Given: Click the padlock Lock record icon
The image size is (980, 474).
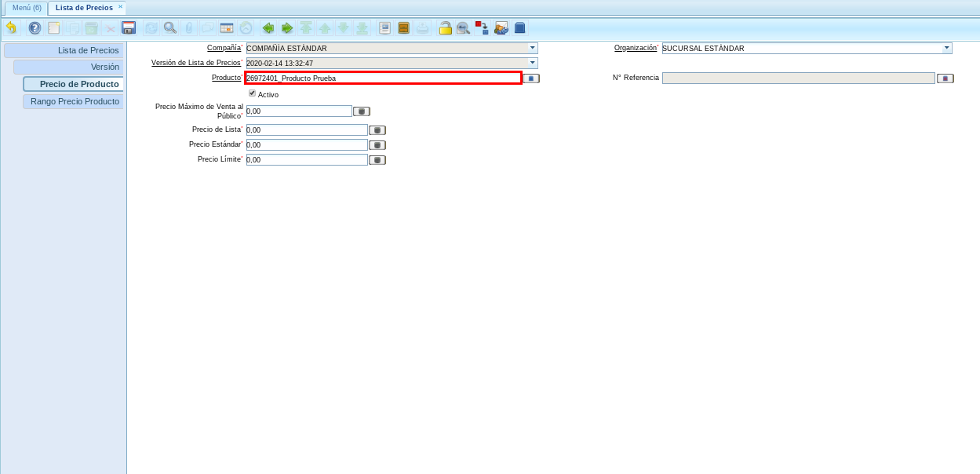Looking at the screenshot, I should [445, 27].
